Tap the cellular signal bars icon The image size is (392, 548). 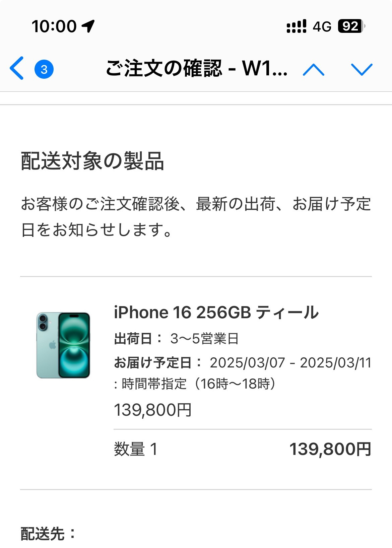point(297,26)
